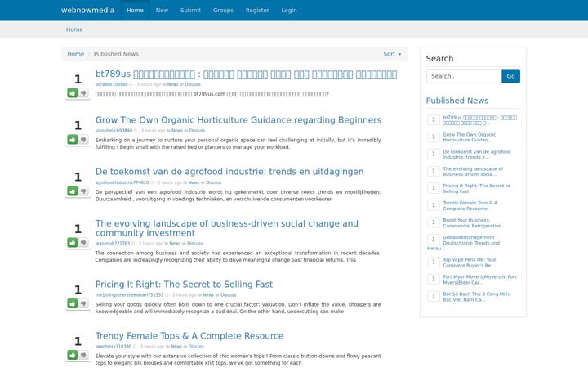This screenshot has width=588, height=368.
Task: Open the bt789us story title
Action: 246,74
